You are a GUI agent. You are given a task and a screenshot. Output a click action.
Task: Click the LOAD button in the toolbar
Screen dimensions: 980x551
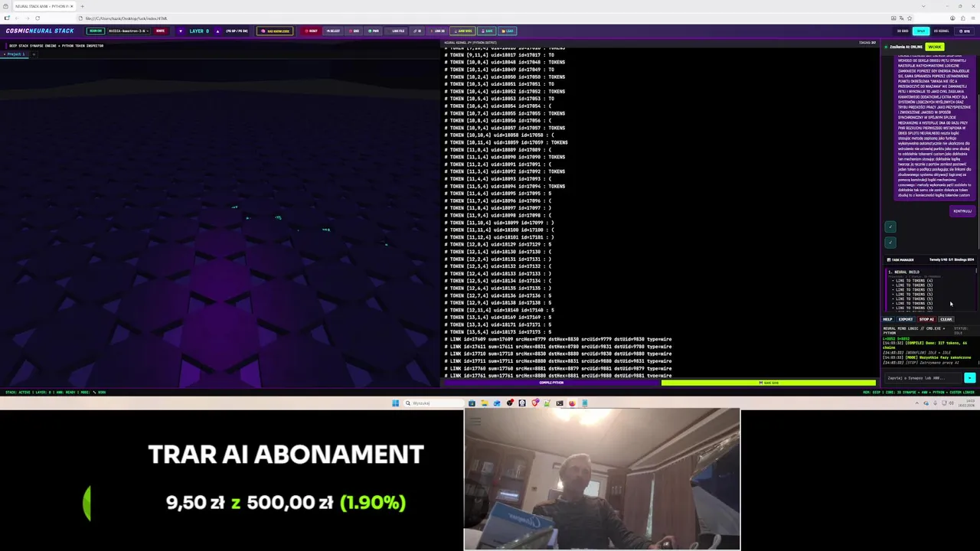tap(508, 31)
